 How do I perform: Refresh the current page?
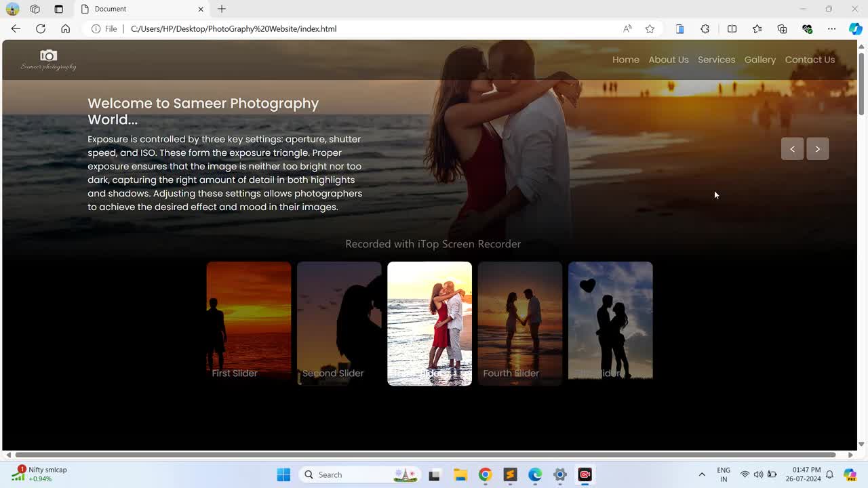41,28
